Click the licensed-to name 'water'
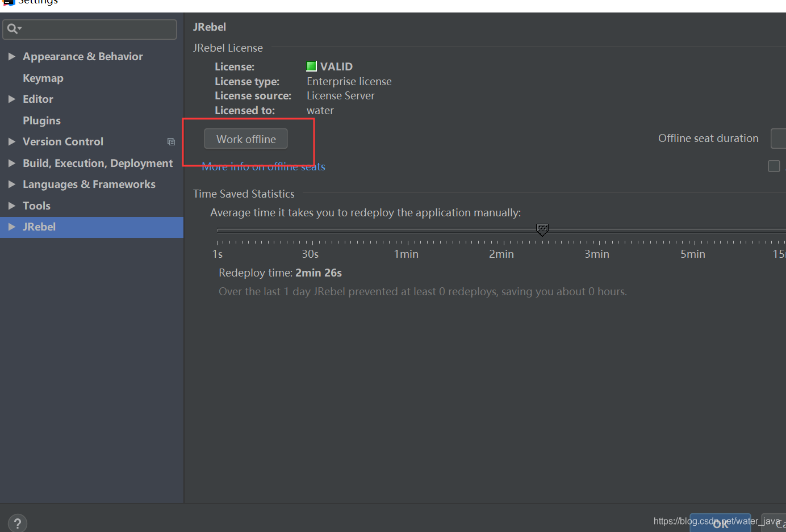 (x=320, y=110)
